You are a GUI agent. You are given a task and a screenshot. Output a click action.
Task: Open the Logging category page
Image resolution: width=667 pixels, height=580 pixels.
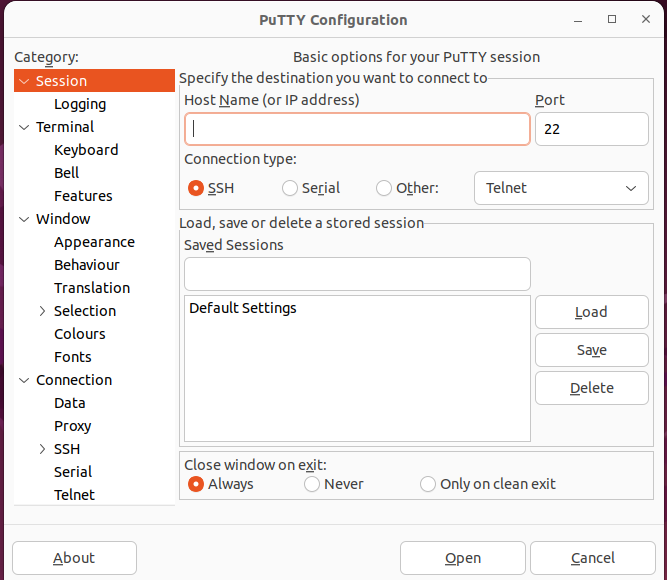click(x=80, y=104)
